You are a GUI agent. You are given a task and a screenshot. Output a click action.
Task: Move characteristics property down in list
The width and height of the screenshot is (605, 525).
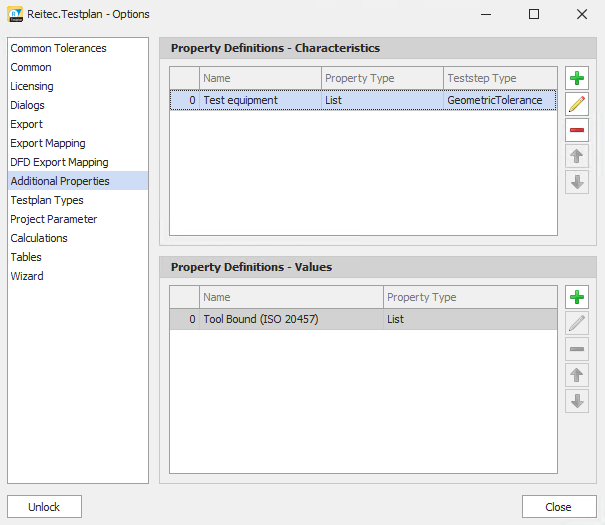point(577,182)
